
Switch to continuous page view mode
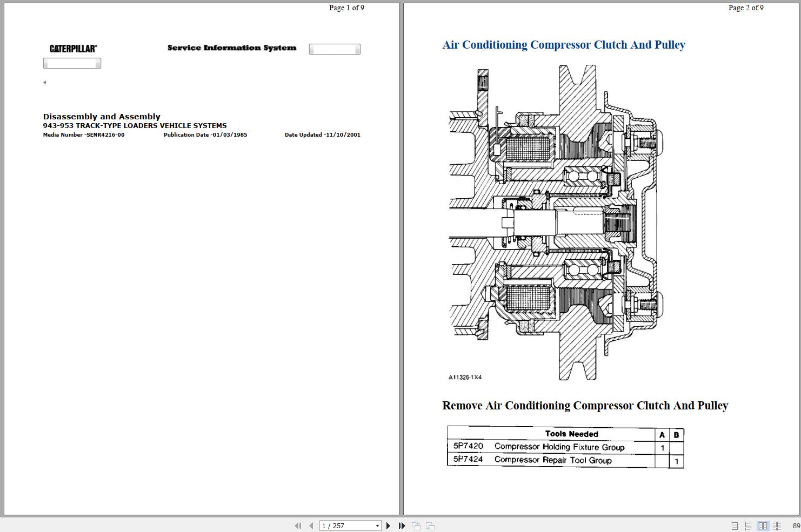click(x=749, y=526)
